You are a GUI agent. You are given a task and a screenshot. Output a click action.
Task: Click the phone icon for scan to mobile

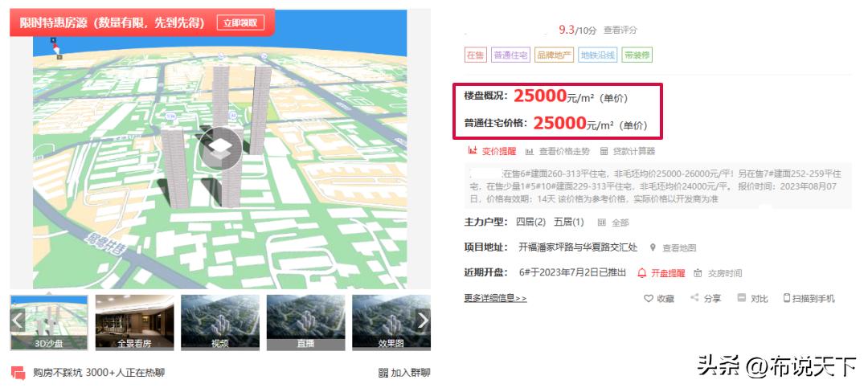click(786, 298)
